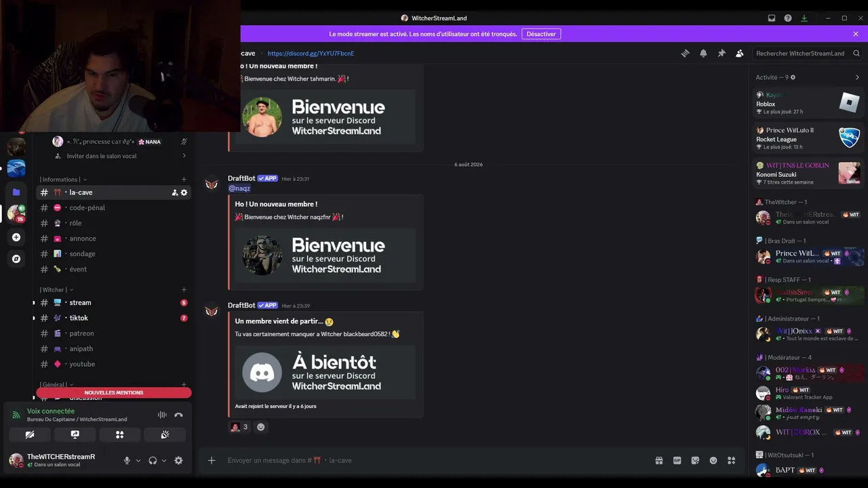Open the sondage channel
Viewport: 868px width, 488px height.
point(113,253)
